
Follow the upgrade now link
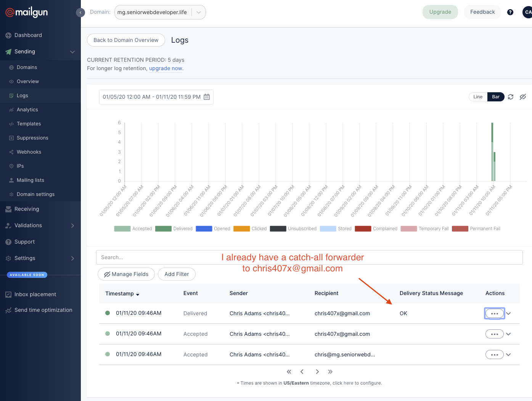pyautogui.click(x=166, y=69)
